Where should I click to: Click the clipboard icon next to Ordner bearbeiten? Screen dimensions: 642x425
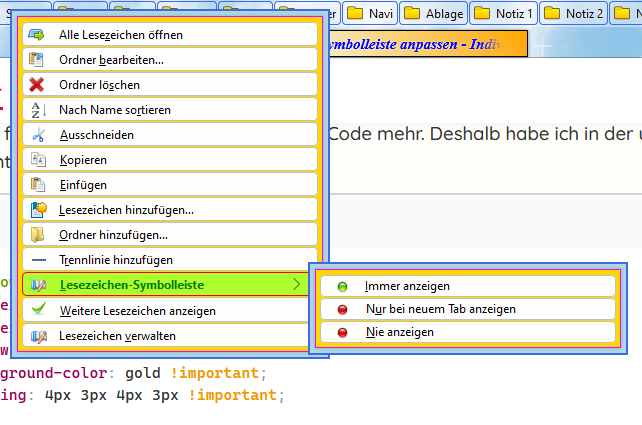(x=36, y=60)
